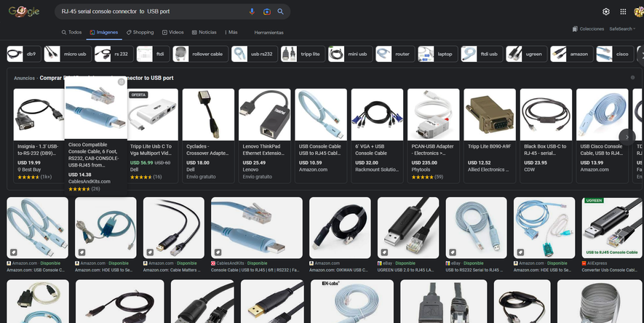
Task: Open the Más menu
Action: (x=231, y=32)
